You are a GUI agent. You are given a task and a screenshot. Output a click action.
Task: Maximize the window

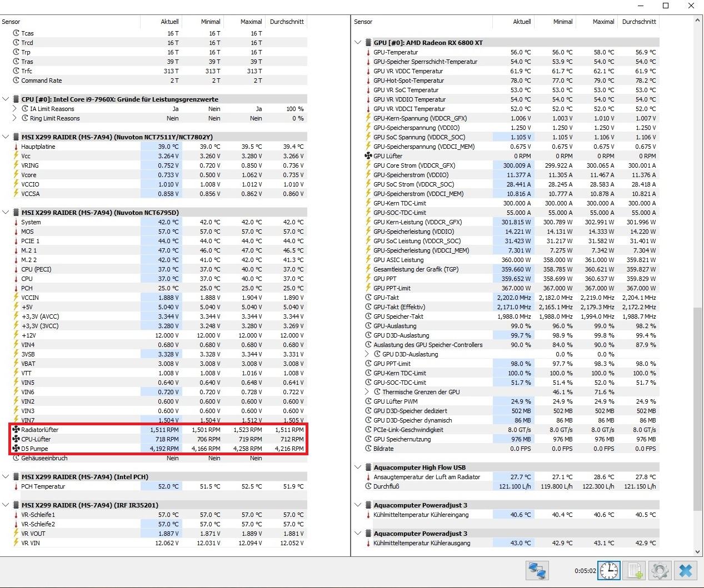666,6
